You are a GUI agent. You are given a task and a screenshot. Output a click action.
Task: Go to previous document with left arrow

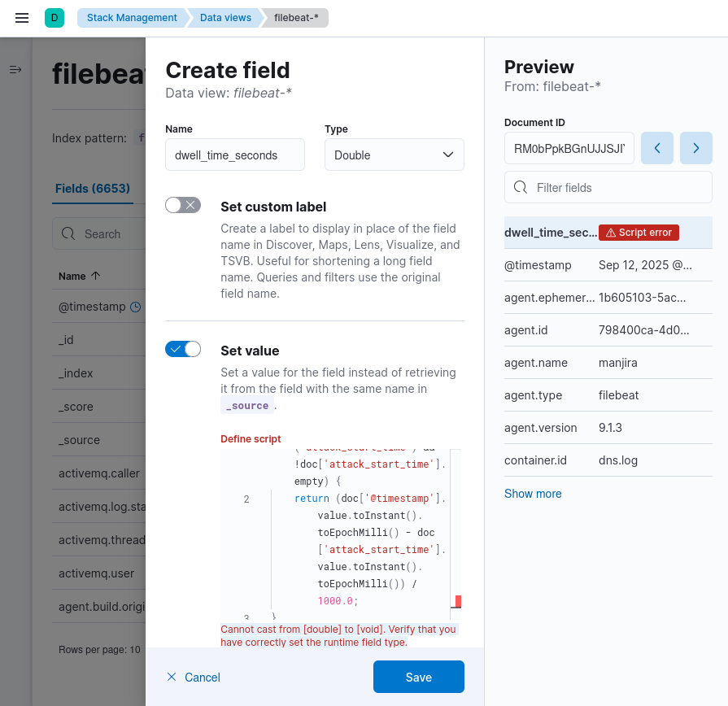click(x=657, y=148)
